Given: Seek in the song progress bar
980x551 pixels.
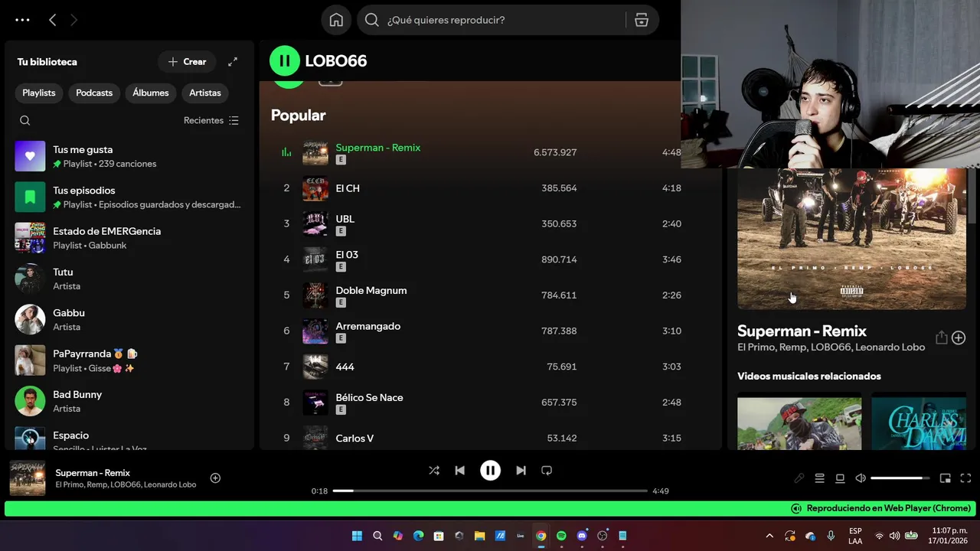Looking at the screenshot, I should (x=490, y=491).
